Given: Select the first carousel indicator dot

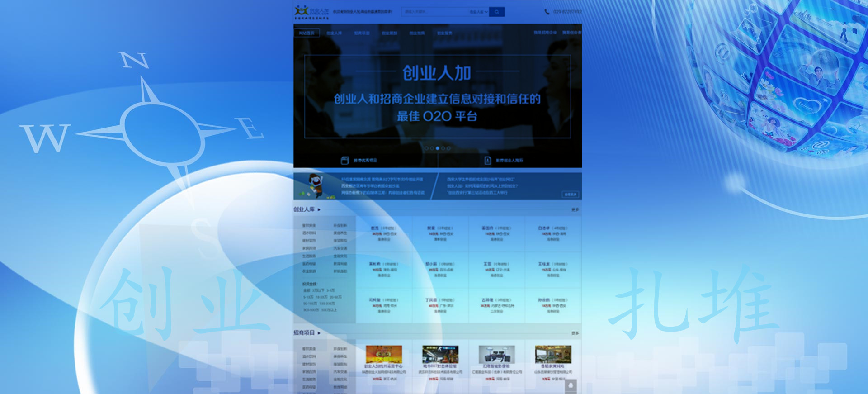Looking at the screenshot, I should point(426,148).
